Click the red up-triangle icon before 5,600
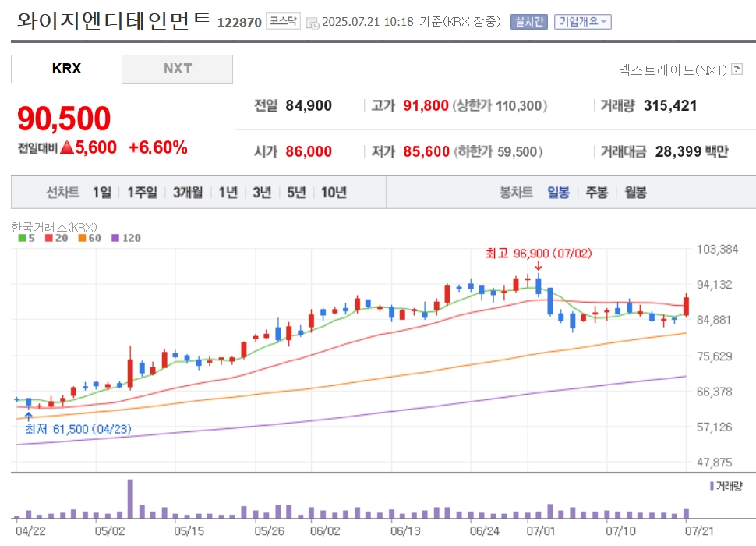 tap(67, 147)
